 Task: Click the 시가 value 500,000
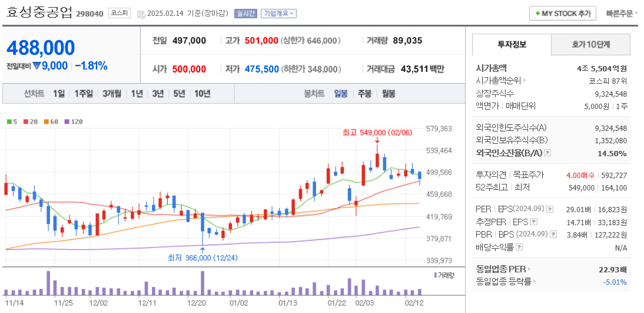coord(189,69)
